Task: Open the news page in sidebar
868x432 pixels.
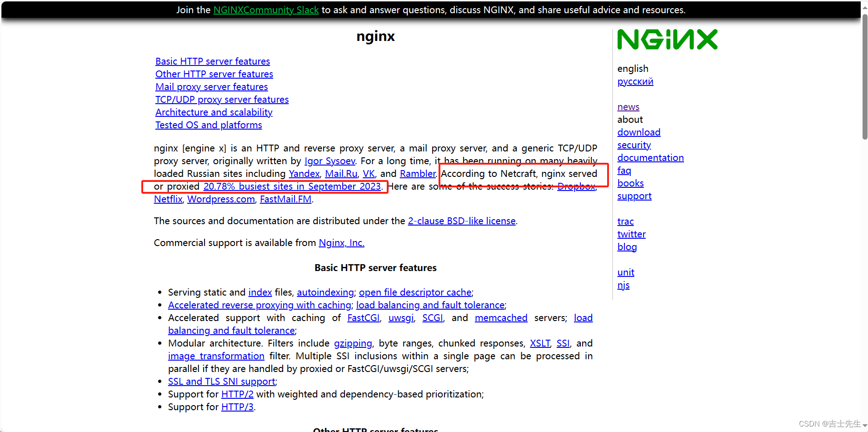Action: point(629,107)
